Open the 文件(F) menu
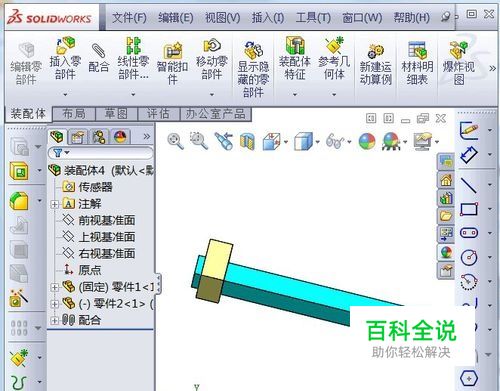Image resolution: width=500 pixels, height=391 pixels. tap(129, 17)
